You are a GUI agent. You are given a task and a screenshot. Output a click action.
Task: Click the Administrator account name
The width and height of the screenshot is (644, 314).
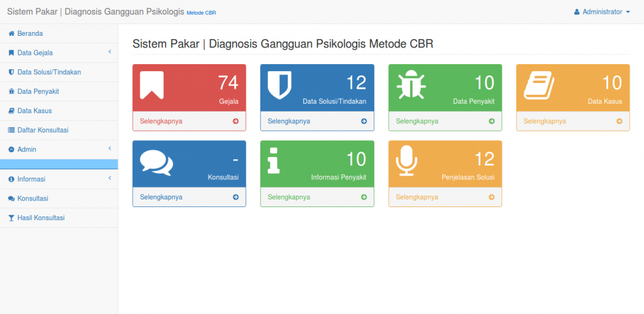602,12
